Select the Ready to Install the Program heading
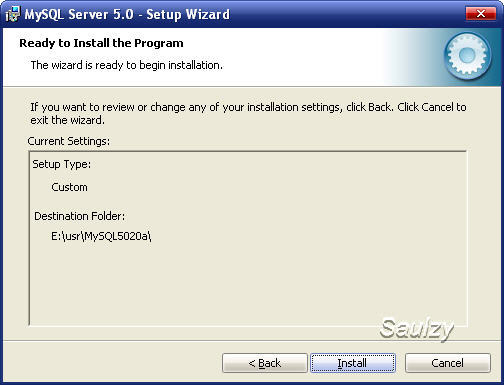 (x=101, y=43)
